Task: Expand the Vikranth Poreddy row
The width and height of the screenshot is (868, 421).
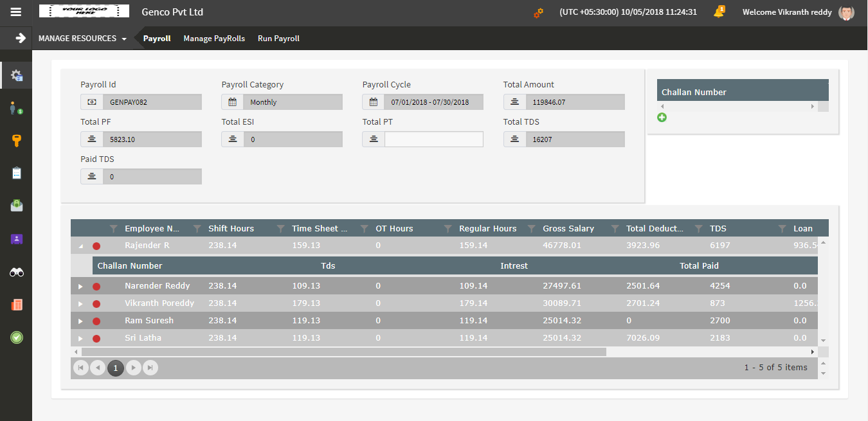Action: [80, 304]
